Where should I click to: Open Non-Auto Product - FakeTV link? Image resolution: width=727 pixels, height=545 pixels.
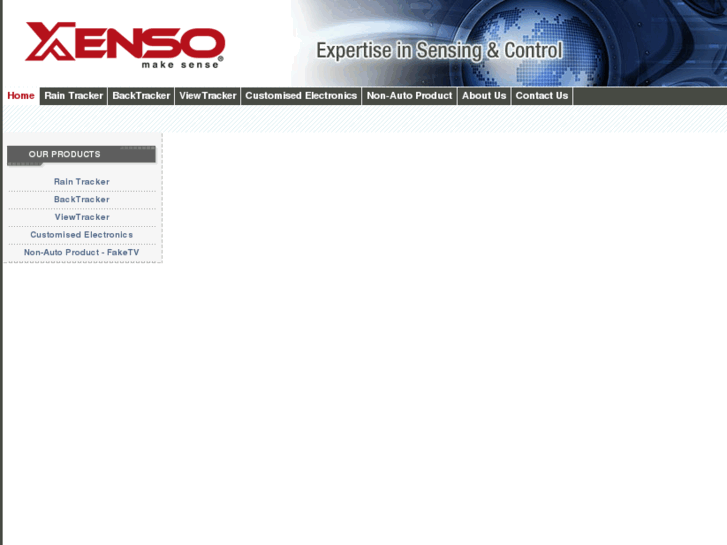click(x=82, y=252)
